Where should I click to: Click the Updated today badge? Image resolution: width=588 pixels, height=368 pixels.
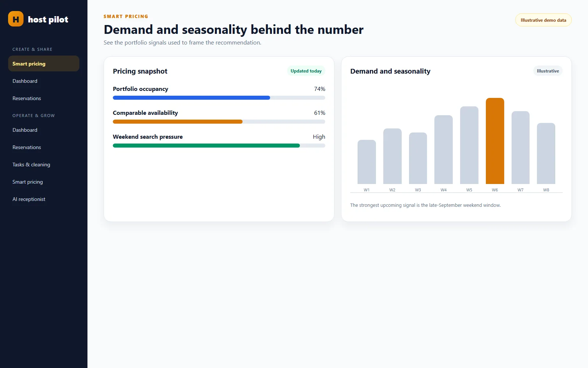[306, 71]
